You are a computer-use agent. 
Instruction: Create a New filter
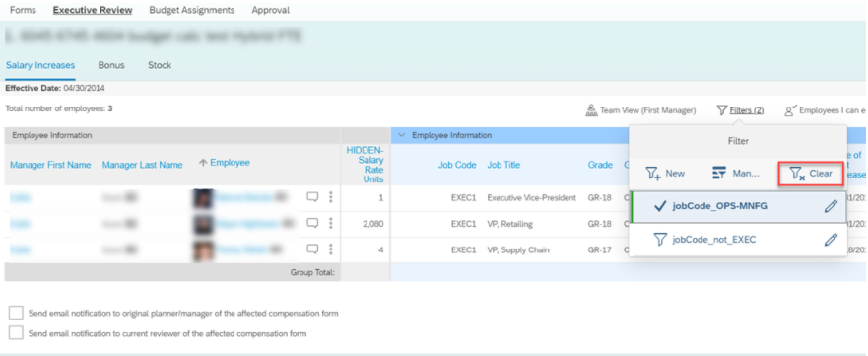(665, 174)
